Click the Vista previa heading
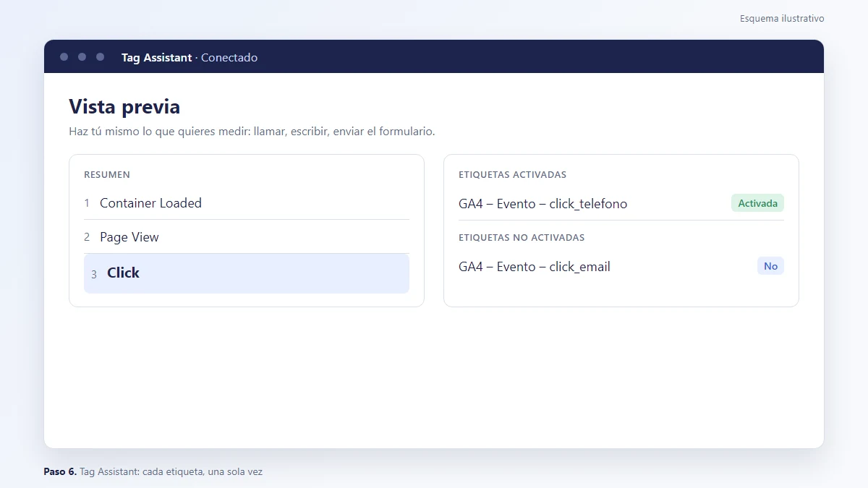This screenshot has height=488, width=868. (x=124, y=107)
